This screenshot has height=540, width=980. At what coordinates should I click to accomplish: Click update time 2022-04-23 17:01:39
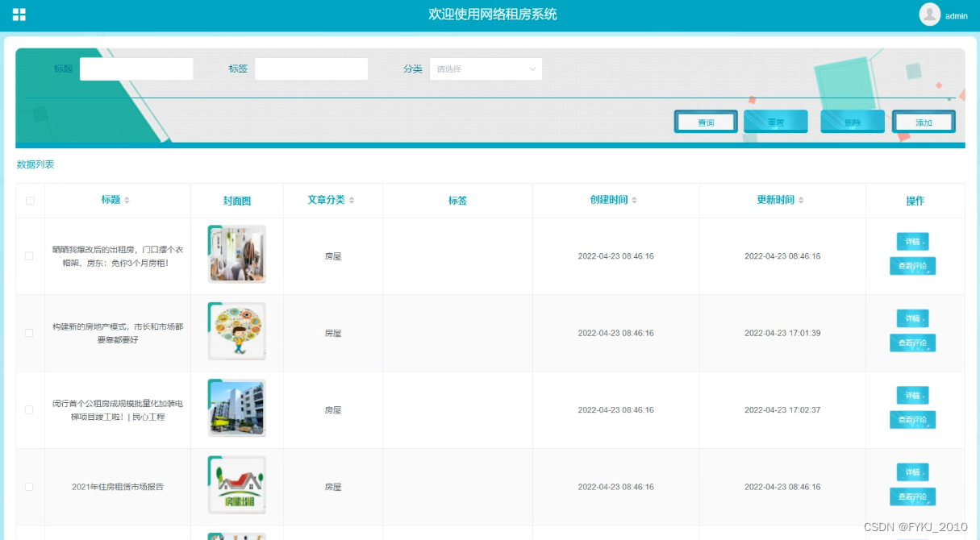coord(782,333)
